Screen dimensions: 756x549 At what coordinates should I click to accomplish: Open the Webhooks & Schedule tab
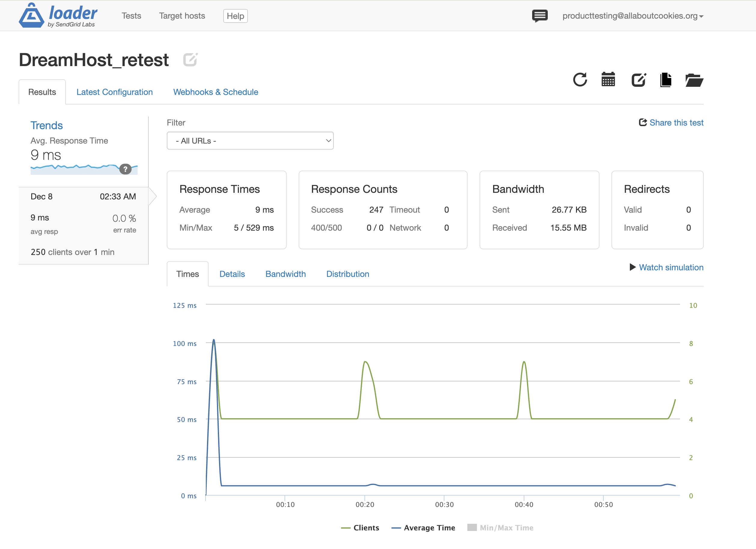pos(215,92)
